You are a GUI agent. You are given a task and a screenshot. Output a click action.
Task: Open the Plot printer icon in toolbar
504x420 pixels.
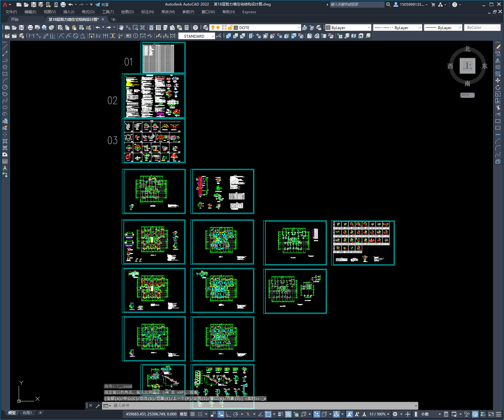30,28
